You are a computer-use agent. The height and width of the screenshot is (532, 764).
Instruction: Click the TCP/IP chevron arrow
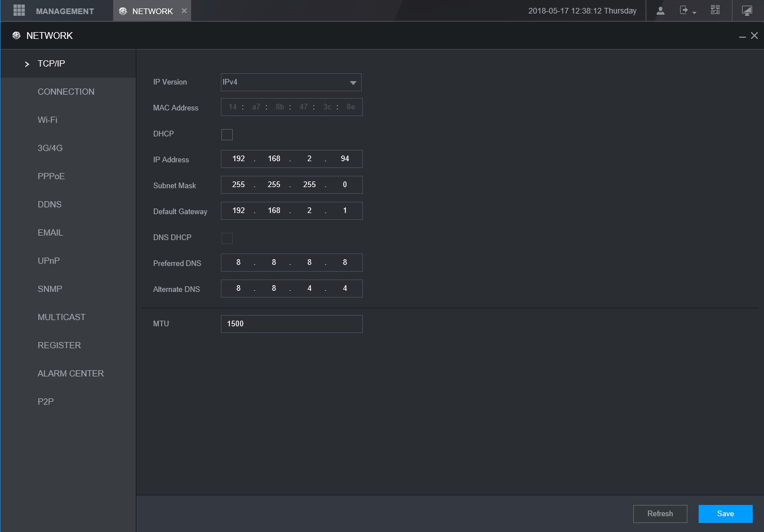[26, 64]
